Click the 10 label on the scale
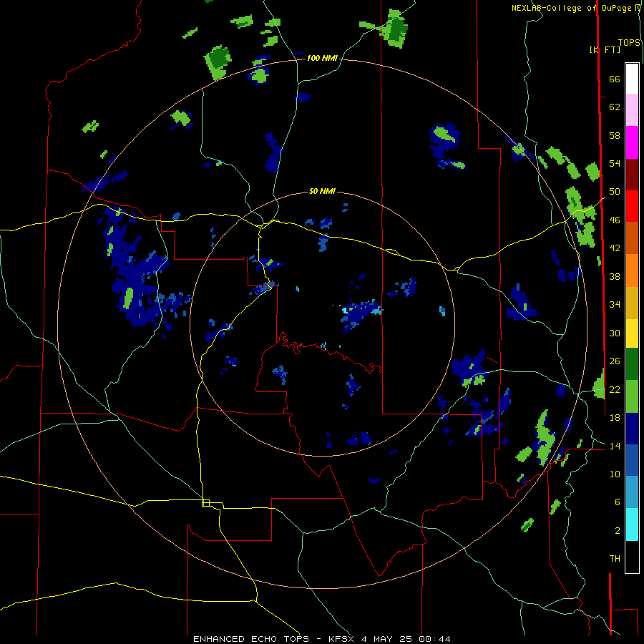This screenshot has width=644, height=644. click(x=615, y=474)
